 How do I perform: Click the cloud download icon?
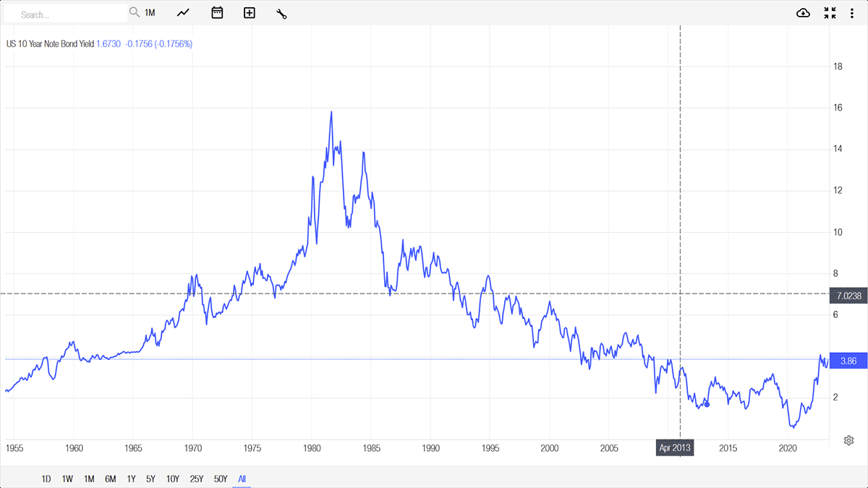coord(803,13)
